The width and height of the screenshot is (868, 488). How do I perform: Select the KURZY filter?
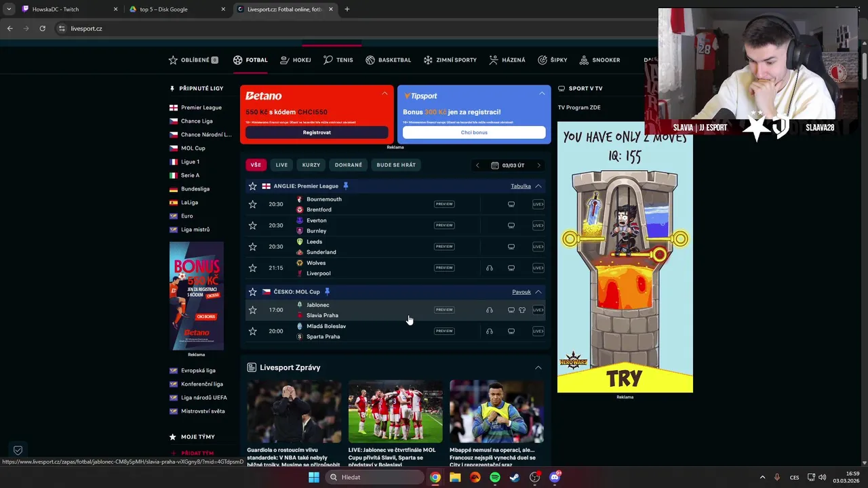click(x=311, y=165)
